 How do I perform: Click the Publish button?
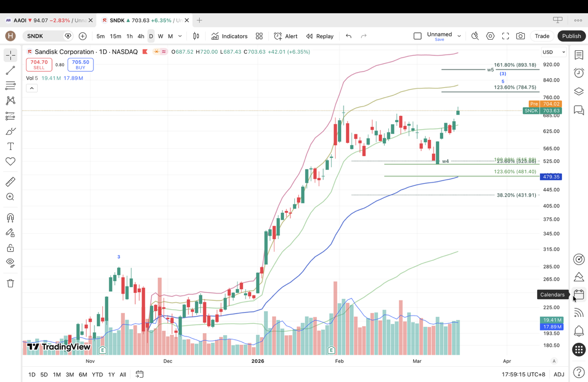point(571,36)
